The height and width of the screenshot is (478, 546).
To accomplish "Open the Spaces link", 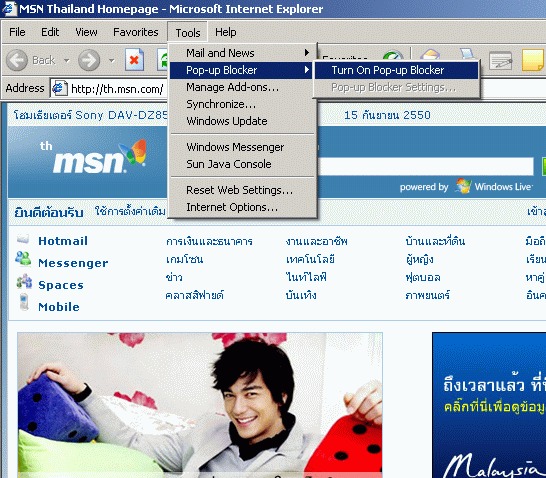I will tap(61, 285).
